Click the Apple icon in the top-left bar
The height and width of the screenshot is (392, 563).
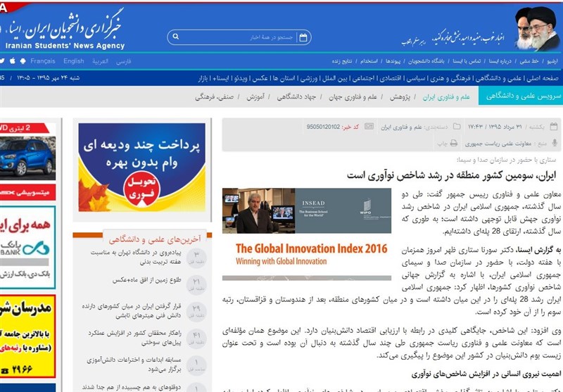[x=13, y=61]
